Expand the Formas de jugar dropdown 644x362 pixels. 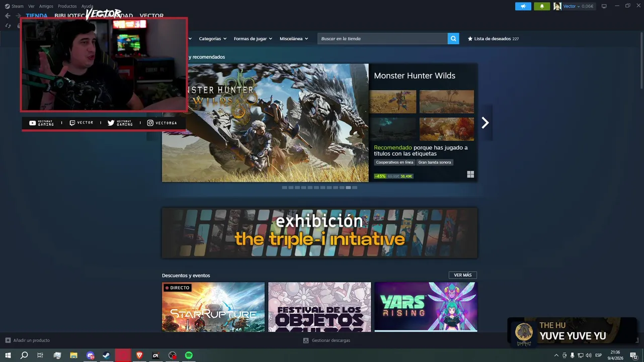pyautogui.click(x=253, y=39)
